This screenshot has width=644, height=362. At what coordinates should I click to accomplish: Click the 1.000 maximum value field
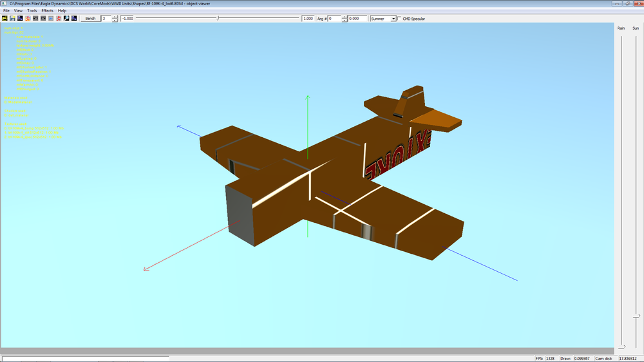point(308,19)
